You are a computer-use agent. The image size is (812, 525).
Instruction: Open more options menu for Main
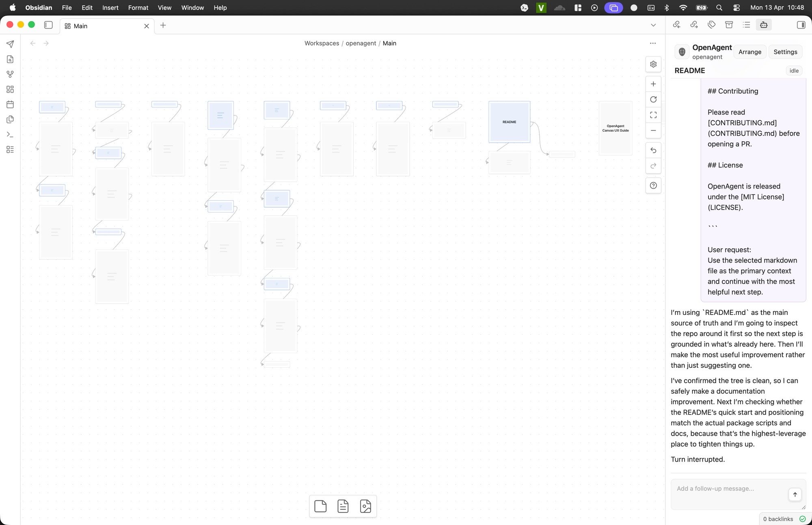pyautogui.click(x=653, y=43)
